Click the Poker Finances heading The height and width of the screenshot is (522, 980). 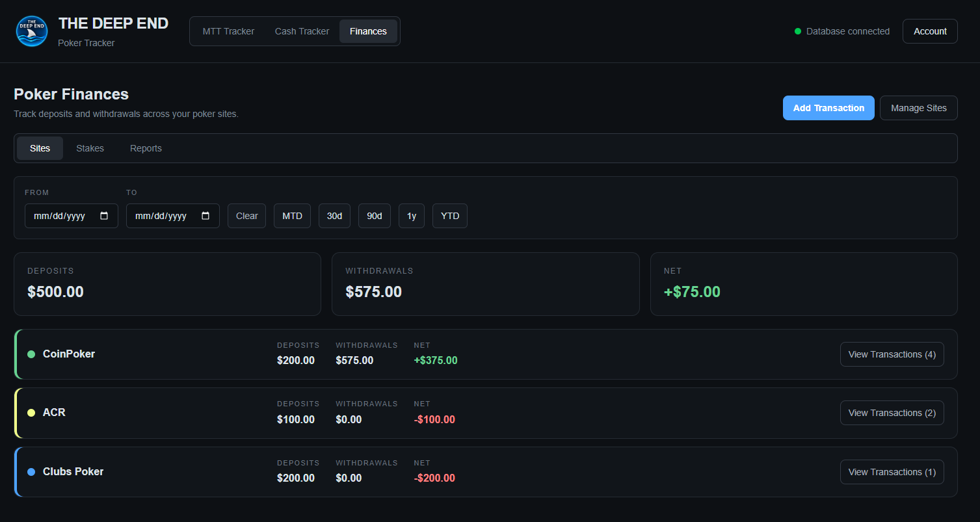[x=72, y=94]
